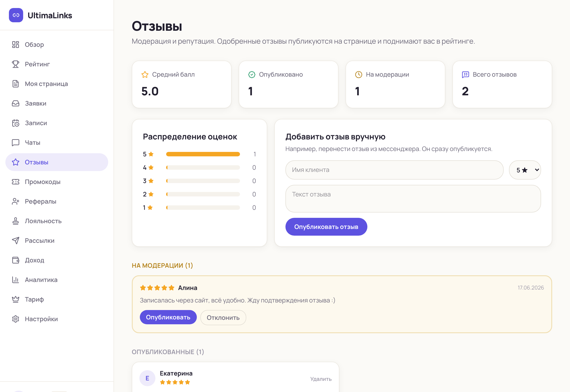The image size is (570, 392).
Task: Click the 1-star distribution bar
Action: click(203, 208)
